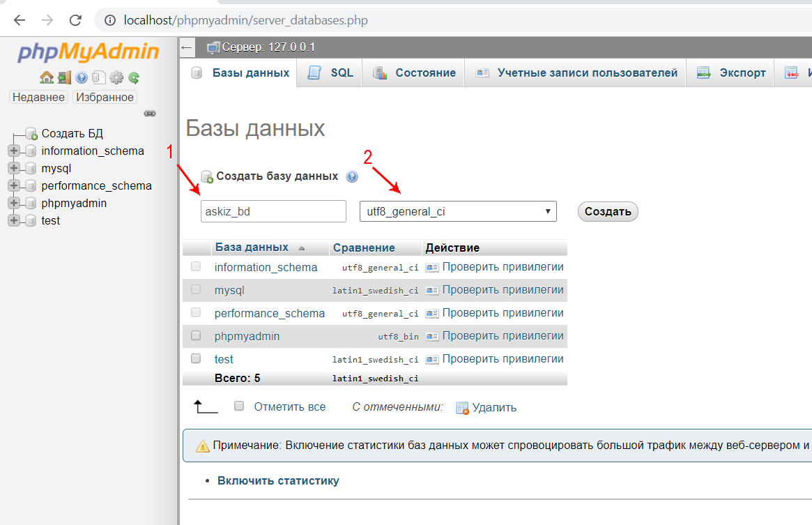This screenshot has width=812, height=525.
Task: Click the database name field askiz_bd
Action: [273, 211]
